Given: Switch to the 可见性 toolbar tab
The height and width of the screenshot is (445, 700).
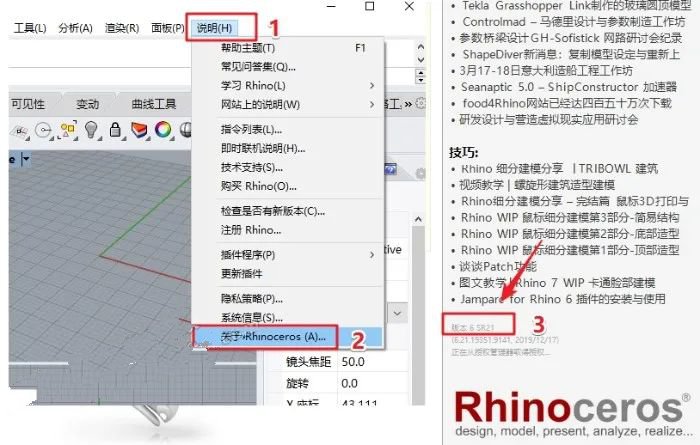Looking at the screenshot, I should pyautogui.click(x=28, y=104).
